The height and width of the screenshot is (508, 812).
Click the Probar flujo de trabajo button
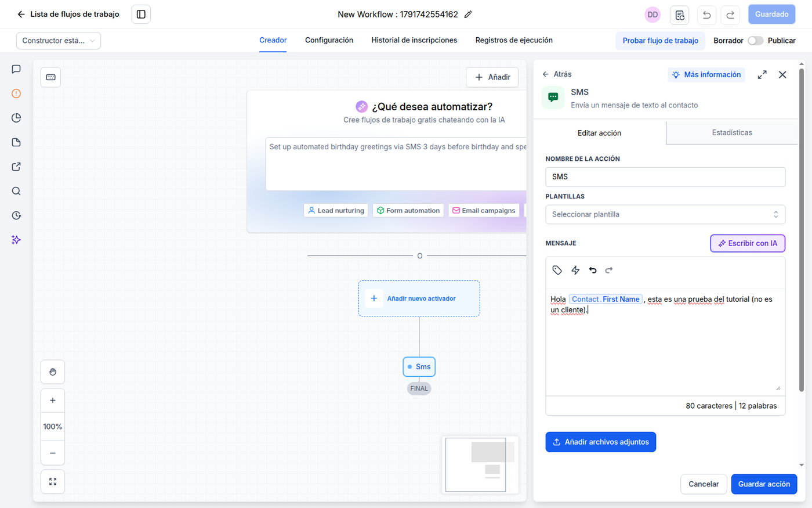pyautogui.click(x=661, y=41)
